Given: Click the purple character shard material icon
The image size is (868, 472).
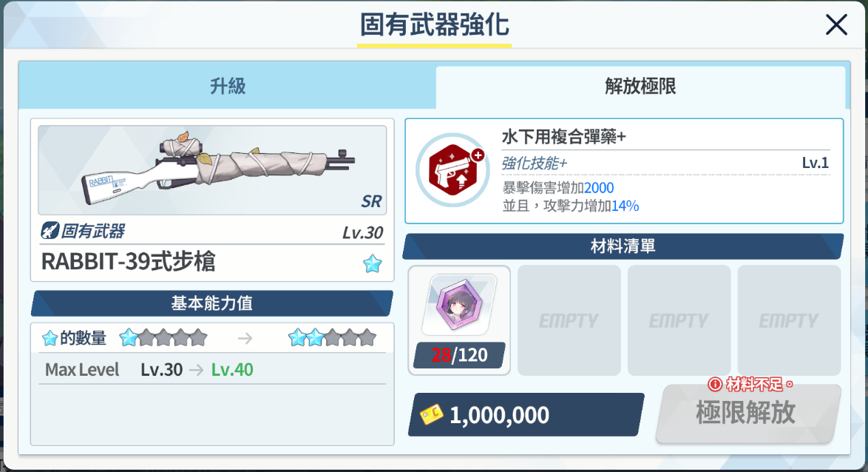Looking at the screenshot, I should click(x=459, y=305).
